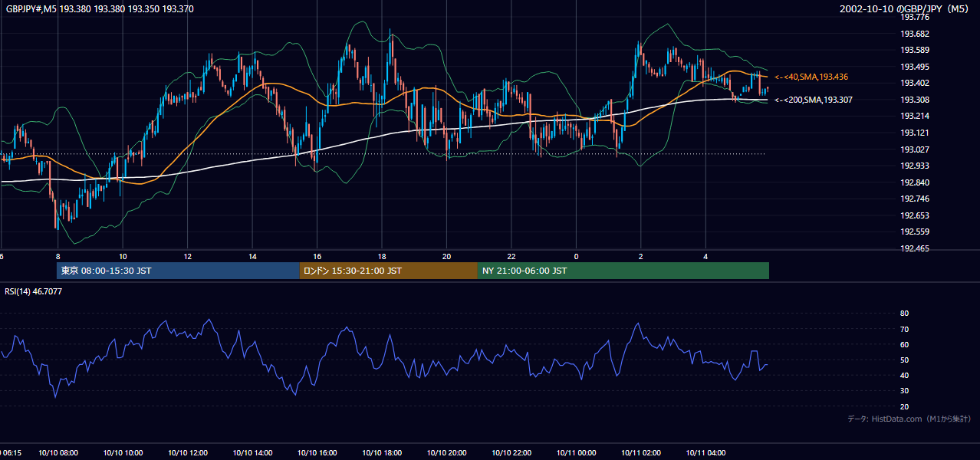Click the RSI scale value 40

click(x=904, y=375)
